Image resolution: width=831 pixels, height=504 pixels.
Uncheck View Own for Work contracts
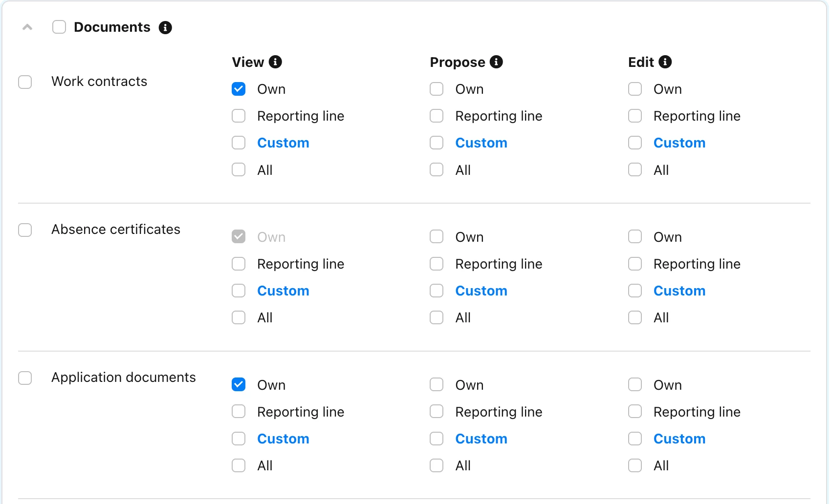(239, 89)
